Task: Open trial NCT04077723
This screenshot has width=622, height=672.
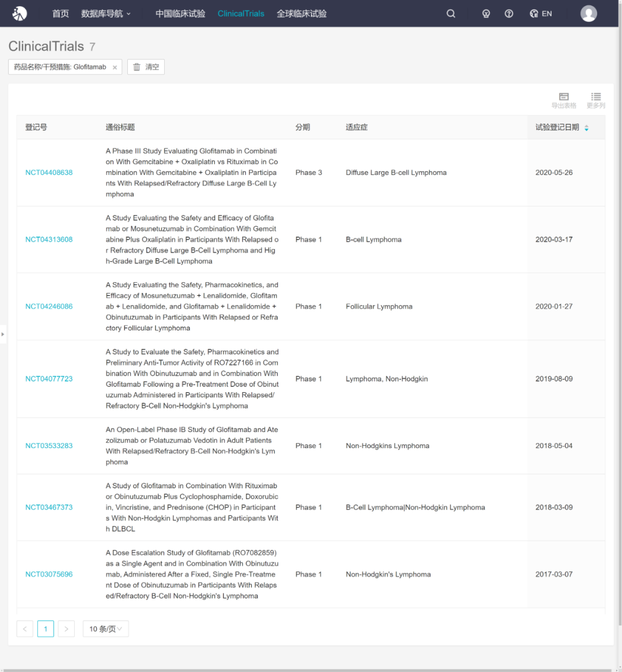Action: tap(49, 379)
